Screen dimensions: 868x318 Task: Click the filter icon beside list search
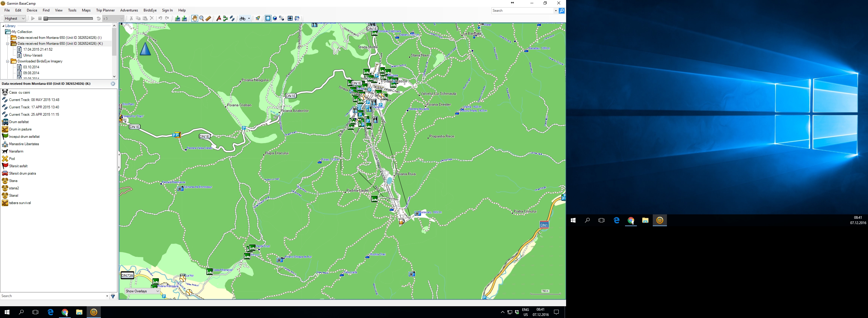[113, 296]
